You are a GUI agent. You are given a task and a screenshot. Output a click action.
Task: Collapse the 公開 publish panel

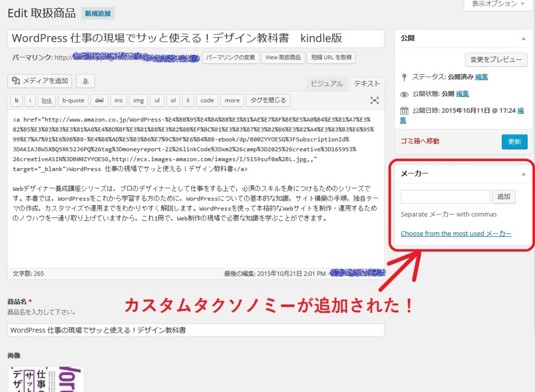[523, 39]
